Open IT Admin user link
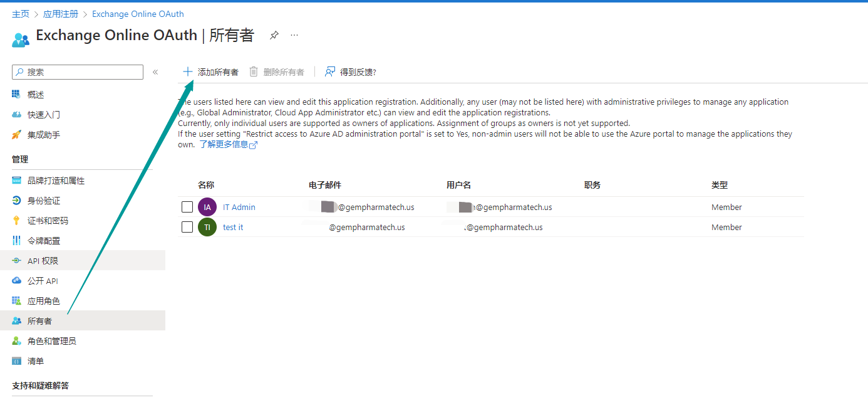Image resolution: width=868 pixels, height=400 pixels. (239, 207)
